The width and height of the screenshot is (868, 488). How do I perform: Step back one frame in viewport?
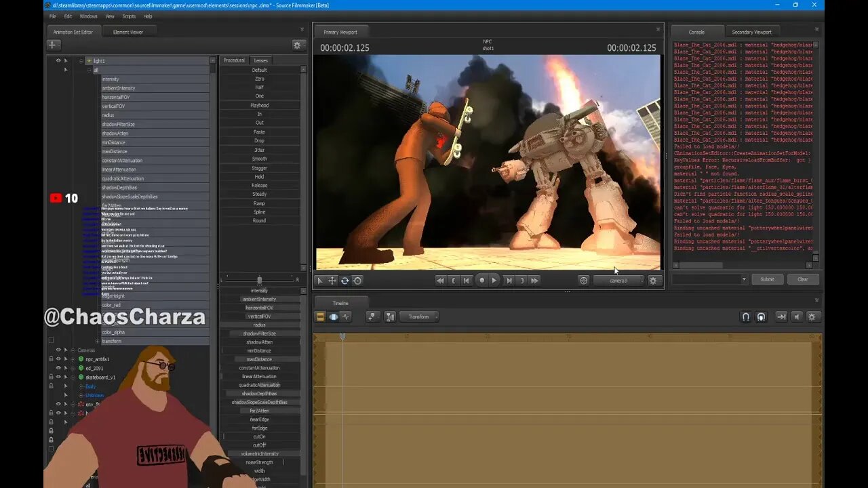click(x=467, y=281)
